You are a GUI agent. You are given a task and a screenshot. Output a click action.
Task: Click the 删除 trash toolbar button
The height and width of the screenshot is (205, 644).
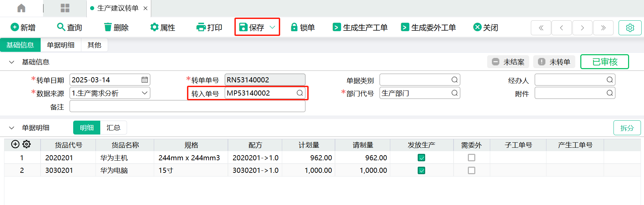click(x=116, y=27)
